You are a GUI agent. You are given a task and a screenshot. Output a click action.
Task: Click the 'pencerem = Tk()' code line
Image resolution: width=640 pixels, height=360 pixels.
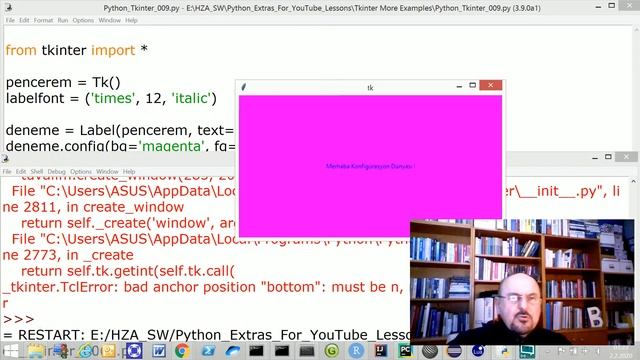pyautogui.click(x=63, y=82)
